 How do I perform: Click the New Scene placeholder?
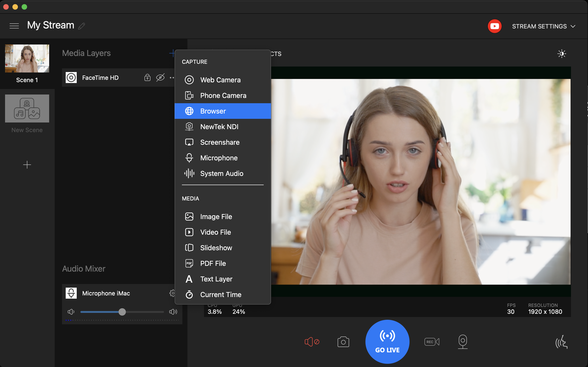(27, 108)
